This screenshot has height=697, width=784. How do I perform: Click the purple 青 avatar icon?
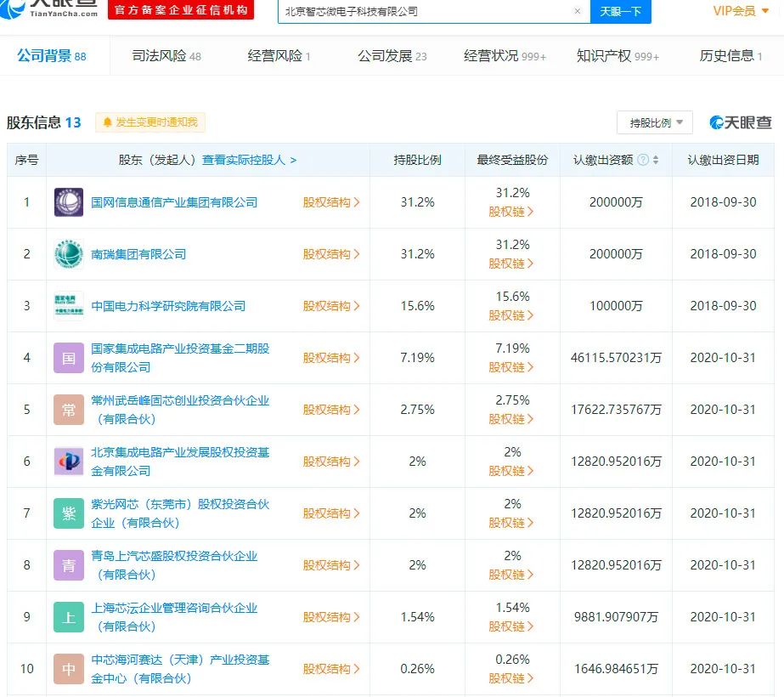69,565
